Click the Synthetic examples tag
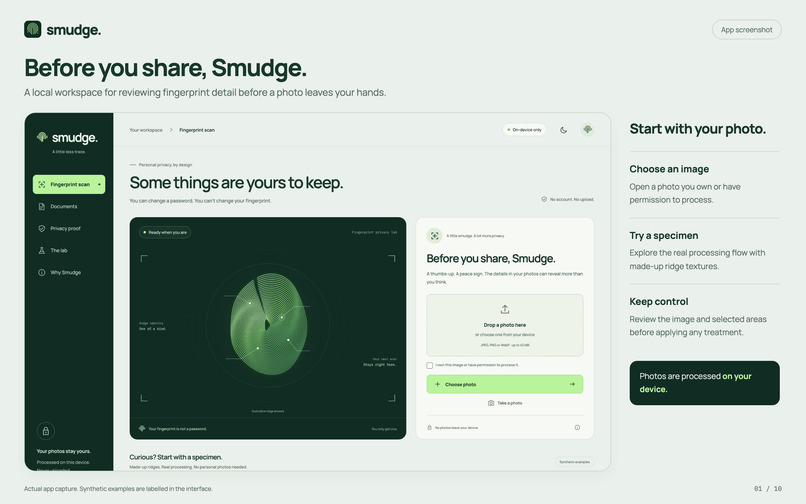Viewport: 806px width, 504px height. [575, 462]
